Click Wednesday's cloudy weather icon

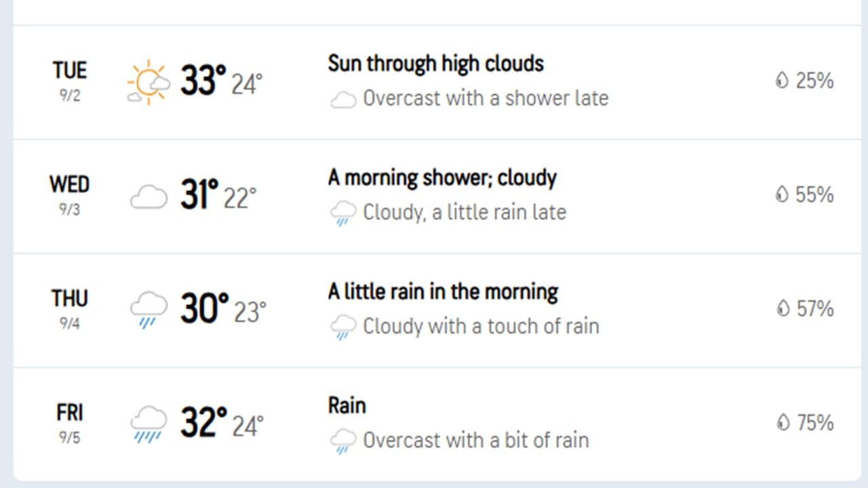149,197
